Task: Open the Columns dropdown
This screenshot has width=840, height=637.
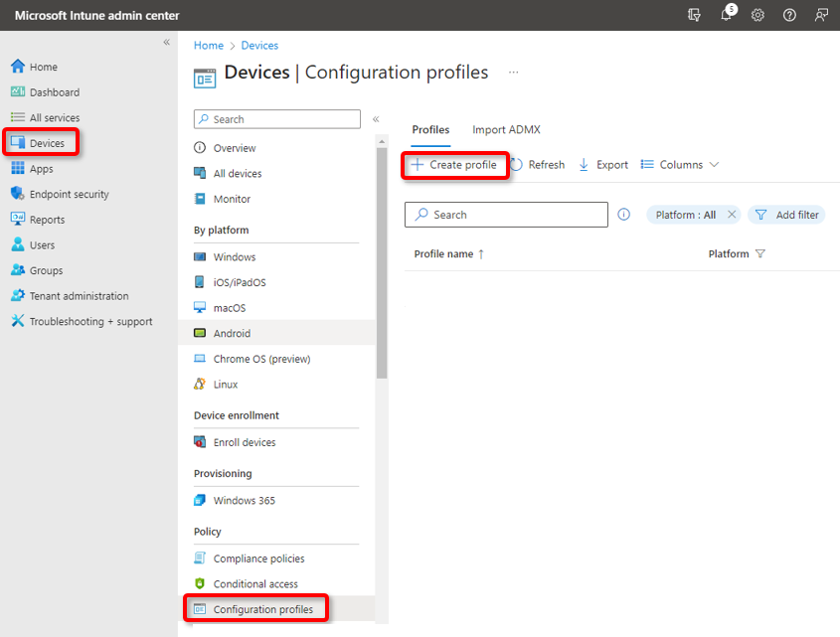Action: (680, 165)
